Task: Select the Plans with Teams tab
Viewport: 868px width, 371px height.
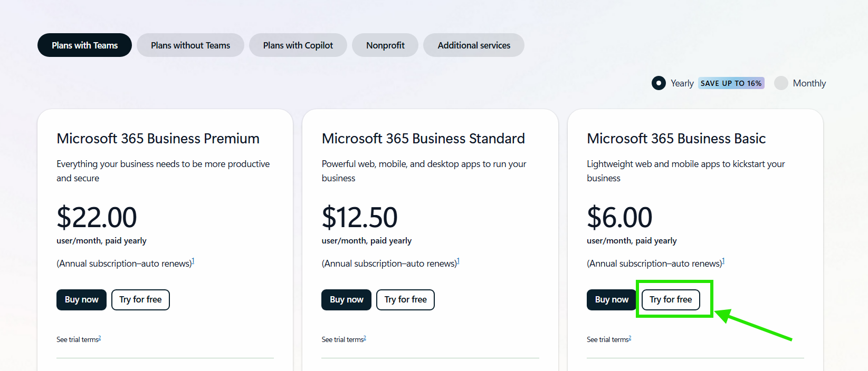Action: (84, 45)
